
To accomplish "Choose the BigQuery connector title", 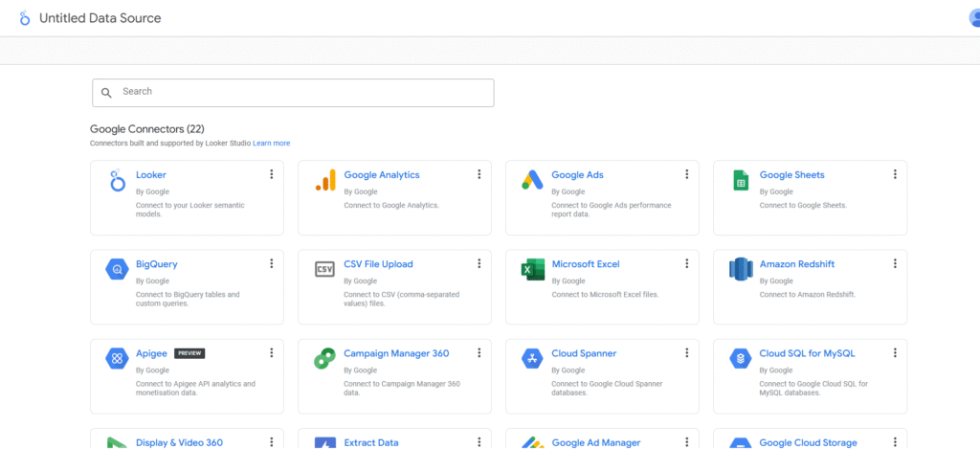I will pos(157,264).
